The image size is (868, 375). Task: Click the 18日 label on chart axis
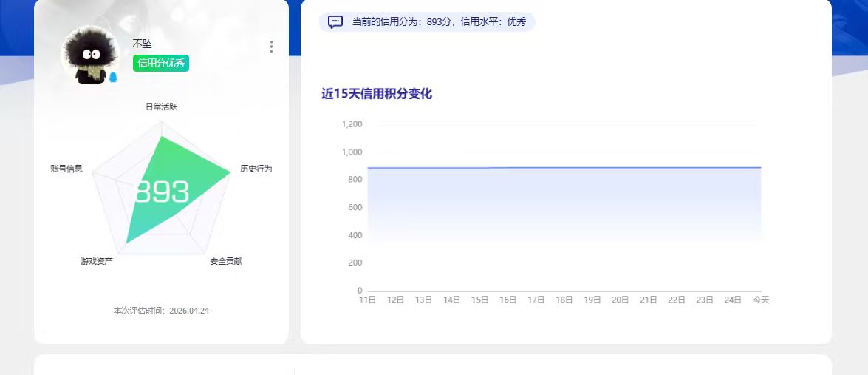[564, 300]
